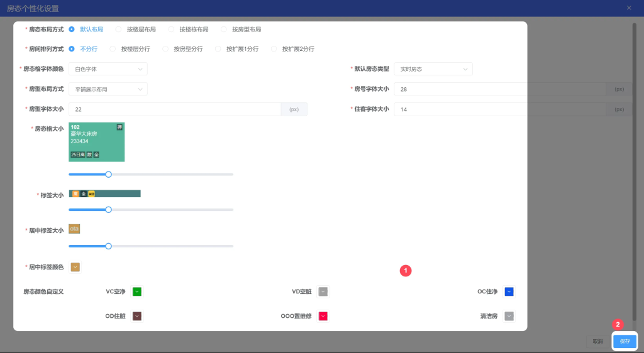Image resolution: width=644 pixels, height=353 pixels.
Task: Open 清洁房 gray color swatch
Action: pos(509,316)
